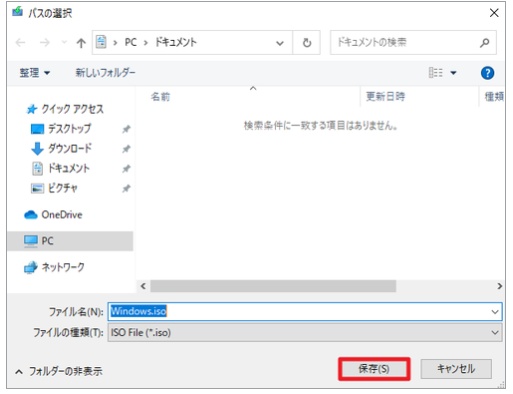Image resolution: width=513 pixels, height=394 pixels.
Task: Open recent locations dropdown arrow
Action: point(64,43)
